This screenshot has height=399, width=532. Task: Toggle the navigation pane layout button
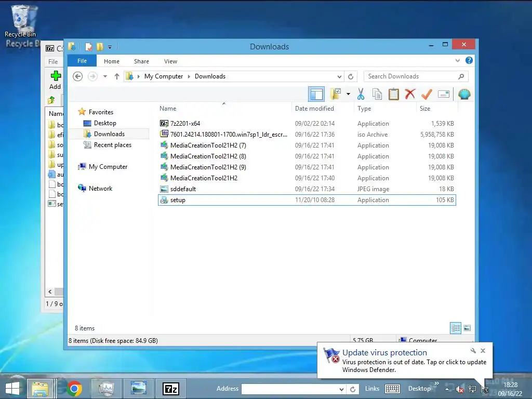tap(316, 94)
